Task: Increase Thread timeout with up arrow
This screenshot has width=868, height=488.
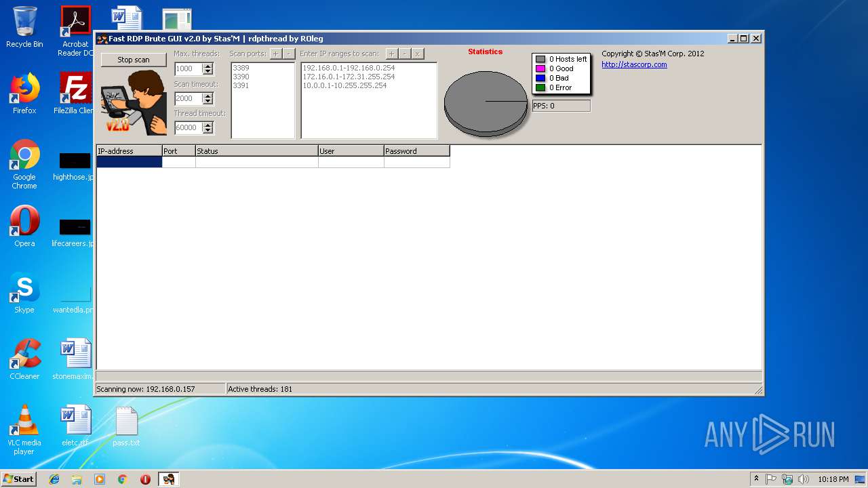Action: click(208, 125)
